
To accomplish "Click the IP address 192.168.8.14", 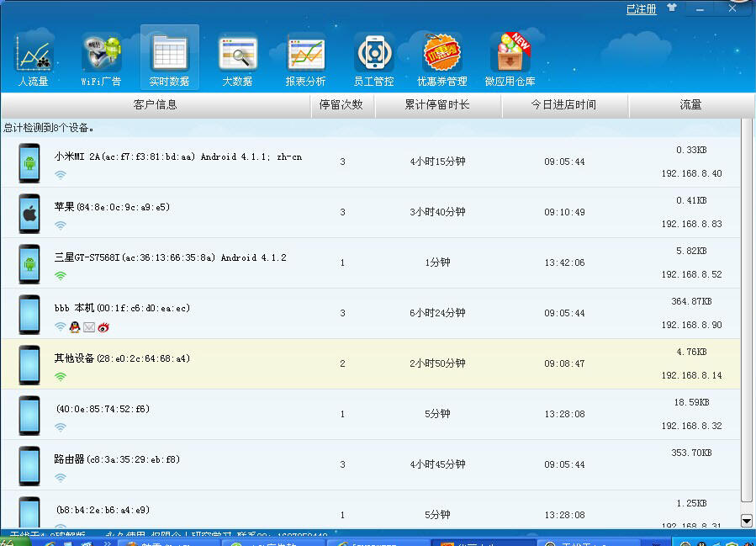I will (x=692, y=375).
